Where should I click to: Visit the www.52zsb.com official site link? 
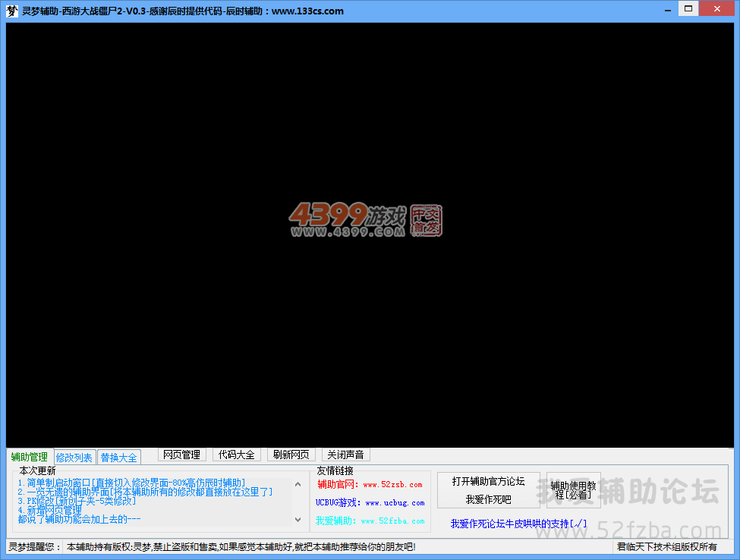(x=392, y=485)
